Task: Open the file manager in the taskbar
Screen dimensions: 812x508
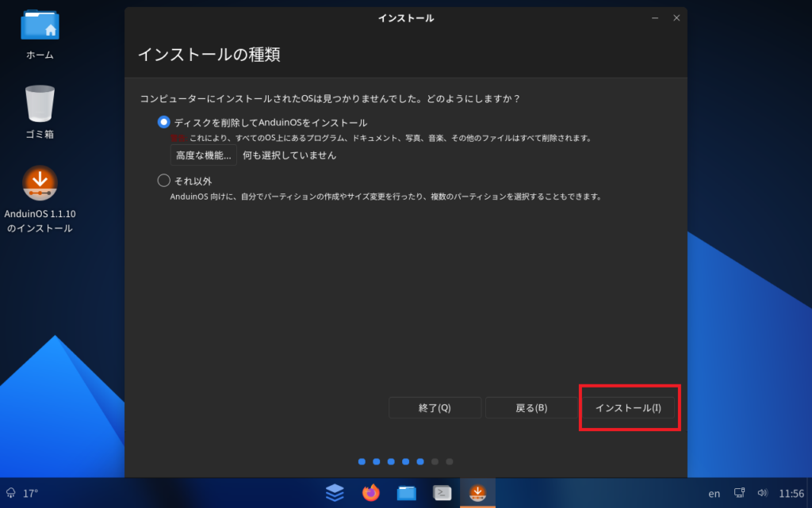Action: [x=407, y=493]
